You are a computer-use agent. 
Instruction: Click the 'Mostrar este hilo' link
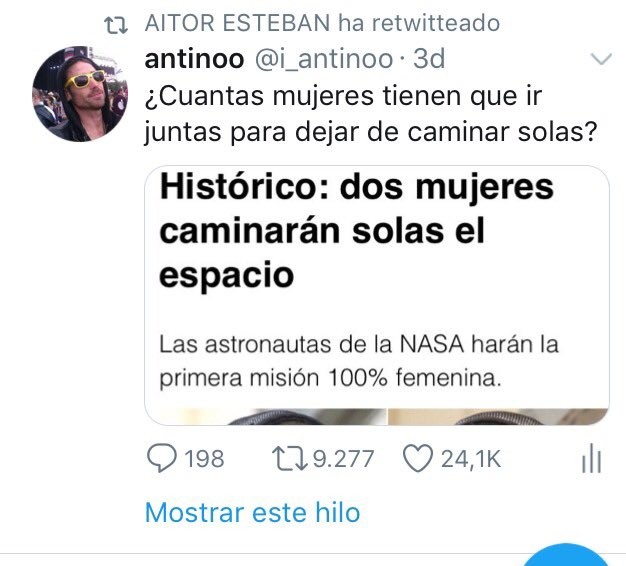click(x=252, y=513)
